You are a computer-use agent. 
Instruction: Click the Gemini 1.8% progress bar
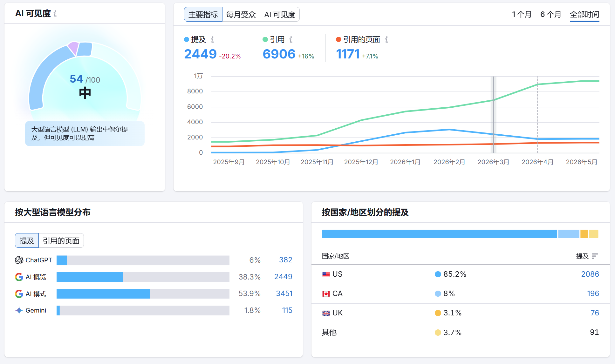tap(143, 311)
